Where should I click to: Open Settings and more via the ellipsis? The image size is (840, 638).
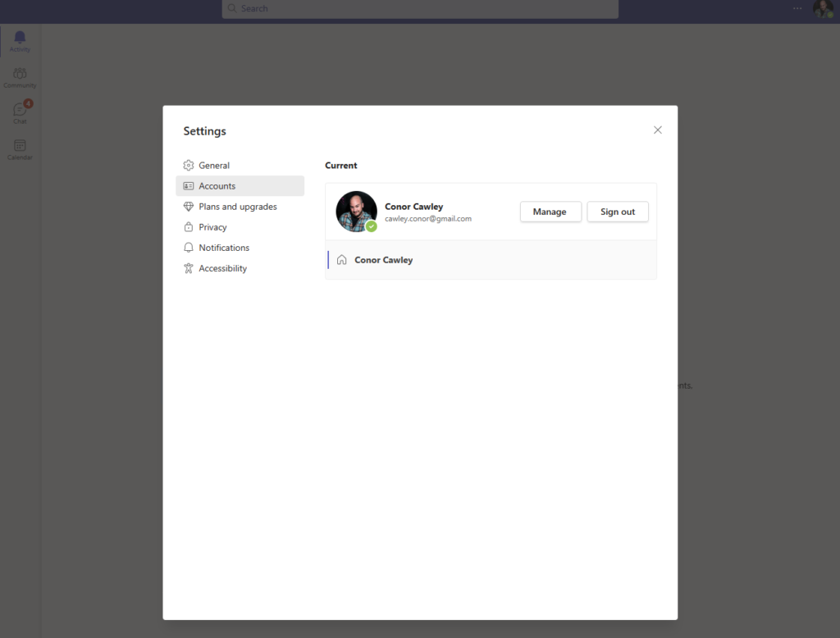coord(797,8)
